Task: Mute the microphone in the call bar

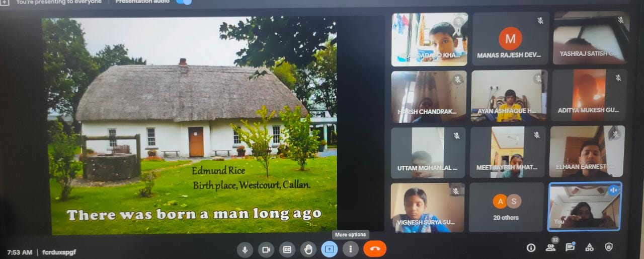Action: click(x=245, y=249)
